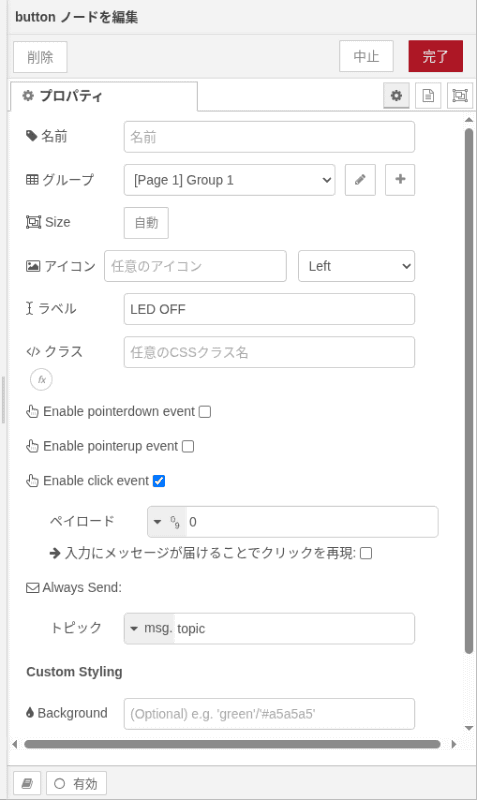Focus the ラベル field with LED OFF
Image resolution: width=477 pixels, height=800 pixels.
coord(269,309)
